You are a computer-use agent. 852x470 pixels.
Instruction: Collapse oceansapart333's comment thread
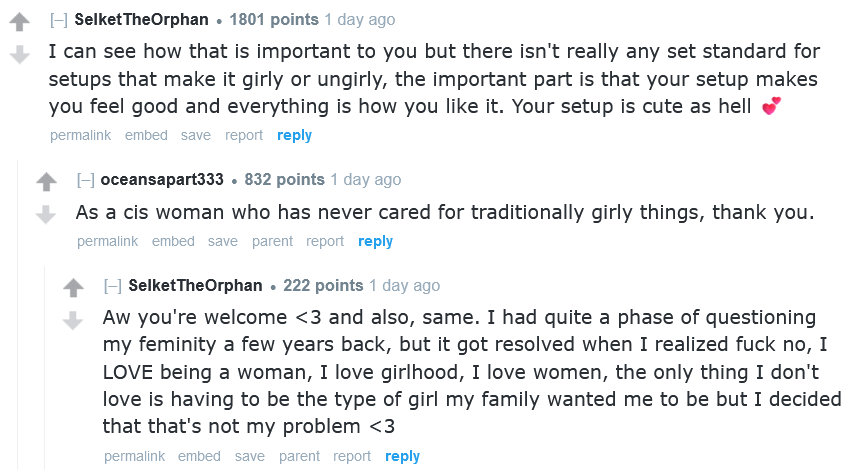pyautogui.click(x=85, y=180)
